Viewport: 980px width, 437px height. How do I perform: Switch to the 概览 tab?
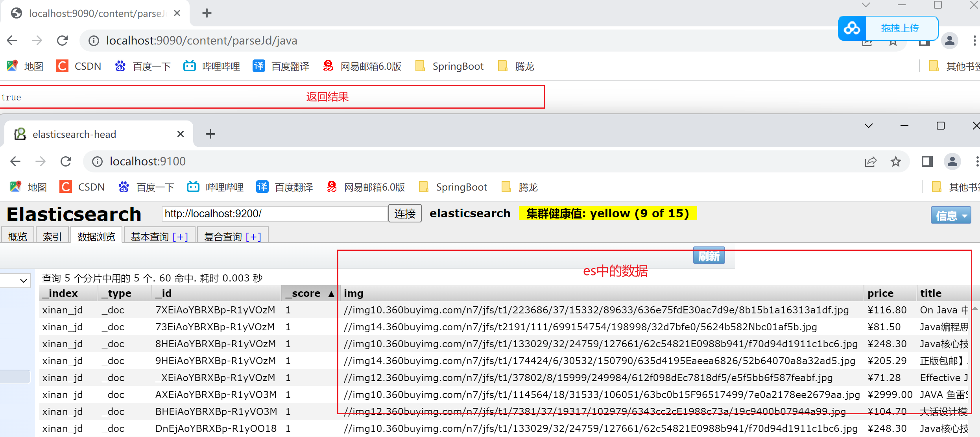[x=18, y=236]
